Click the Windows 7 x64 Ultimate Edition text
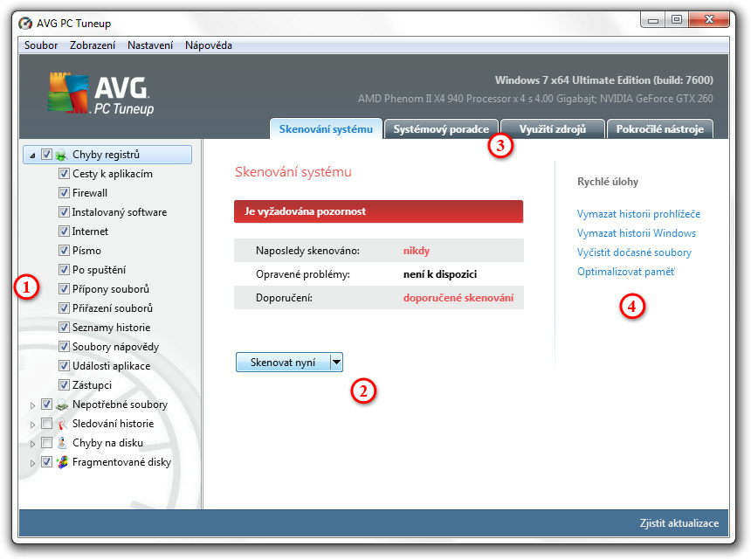This screenshot has width=751, height=560. click(603, 80)
